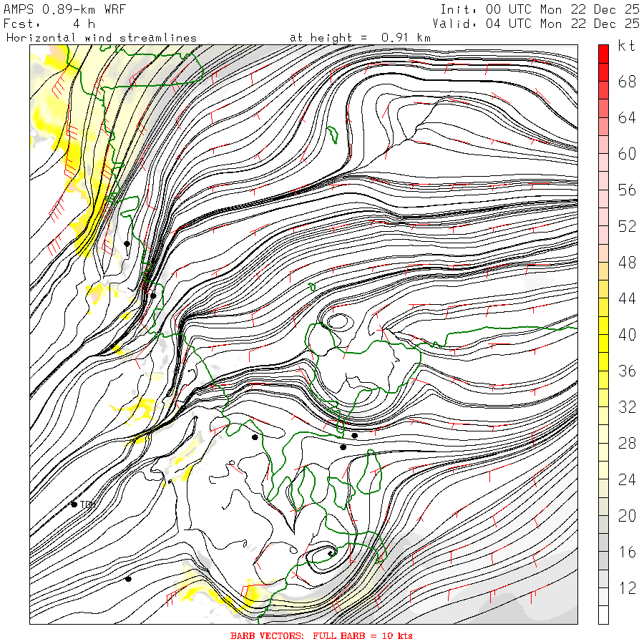Viewport: 644px width, 644px height.
Task: Select the 'Fcst: 4 h' forecast hour label
Action: coord(49,24)
